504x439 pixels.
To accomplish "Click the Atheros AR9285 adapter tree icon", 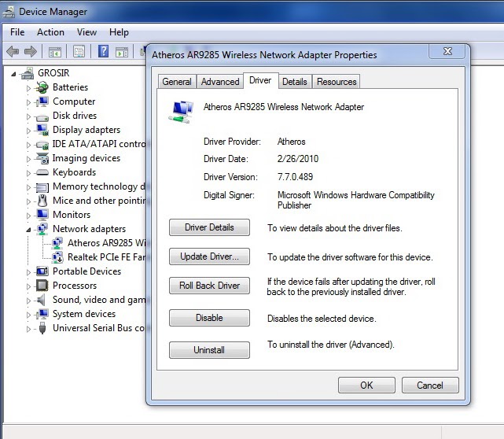I will 57,243.
